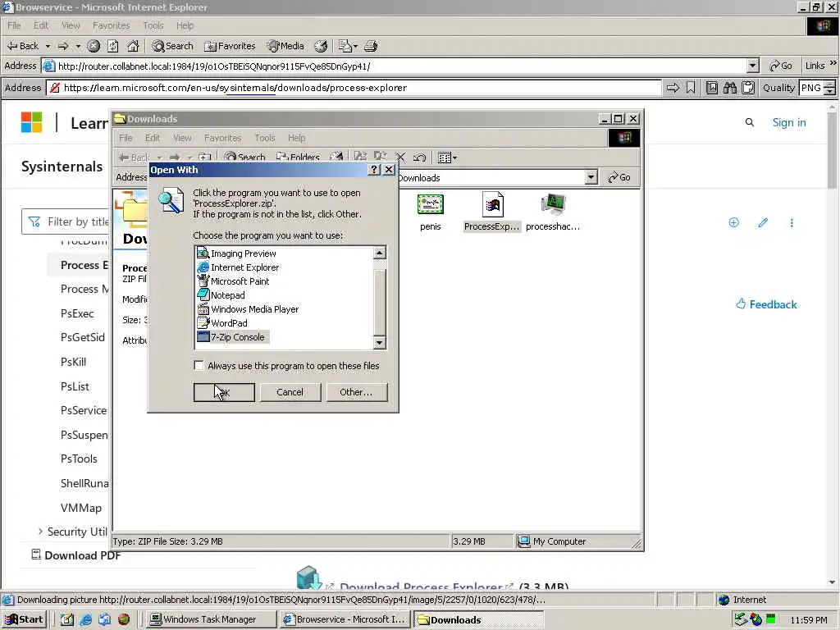Screen dimensions: 840x630
Task: Open the Back history dropdown arrow
Action: coord(48,46)
